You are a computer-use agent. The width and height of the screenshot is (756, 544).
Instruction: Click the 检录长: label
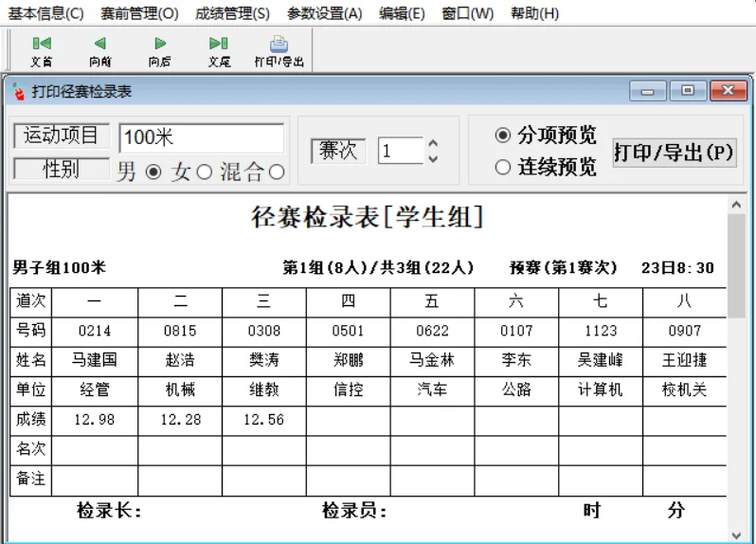[109, 511]
